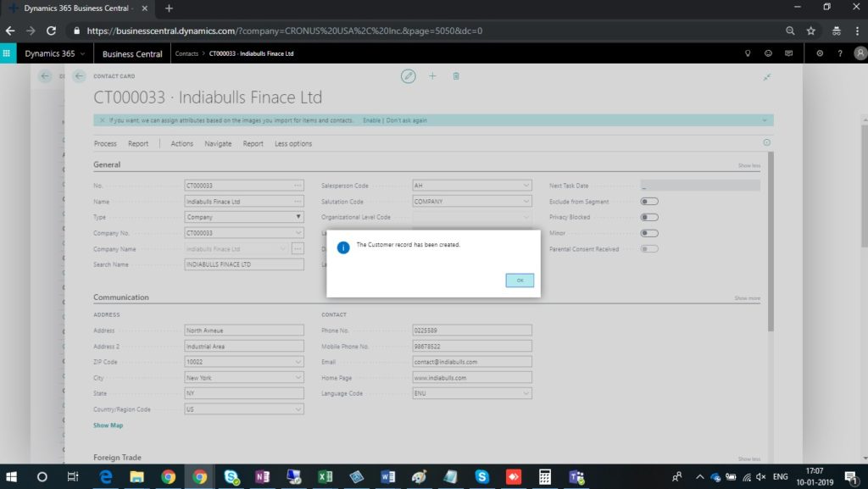Open Calculator from the taskbar

[x=545, y=476]
